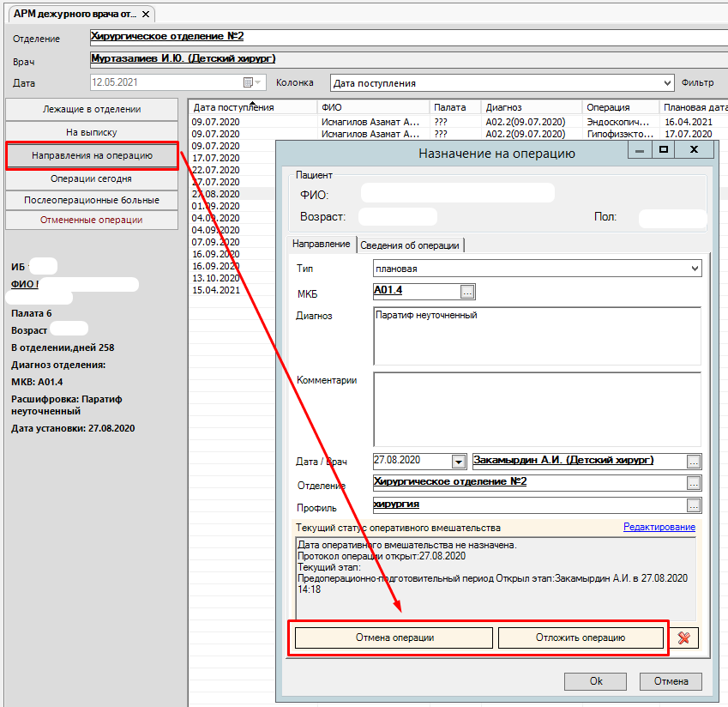Viewport: 728px width, 707px height.
Task: Sort by the ФИО column header
Action: coord(373,107)
